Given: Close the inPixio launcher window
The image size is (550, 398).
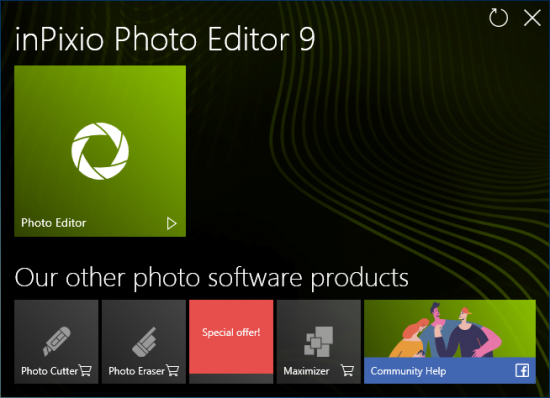Looking at the screenshot, I should tap(532, 18).
